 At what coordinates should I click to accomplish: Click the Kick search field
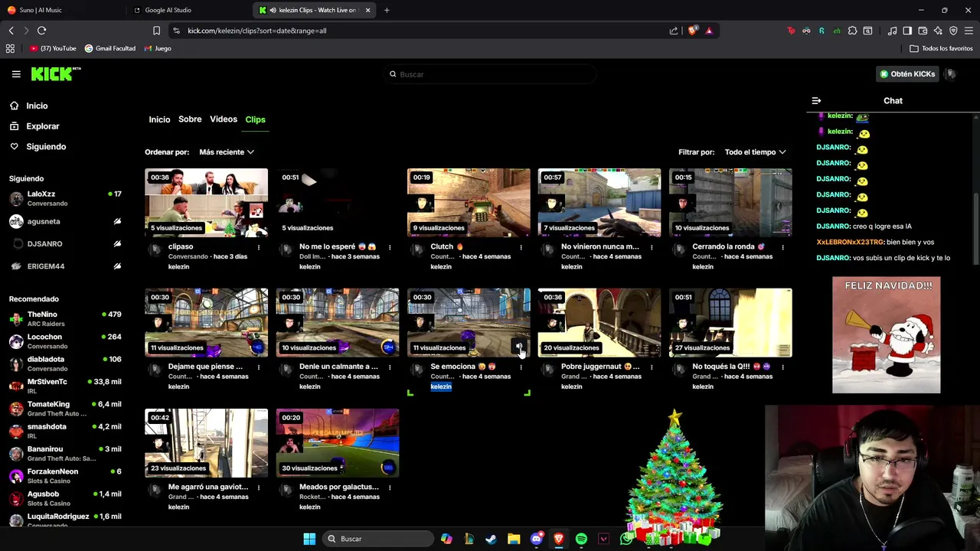490,74
